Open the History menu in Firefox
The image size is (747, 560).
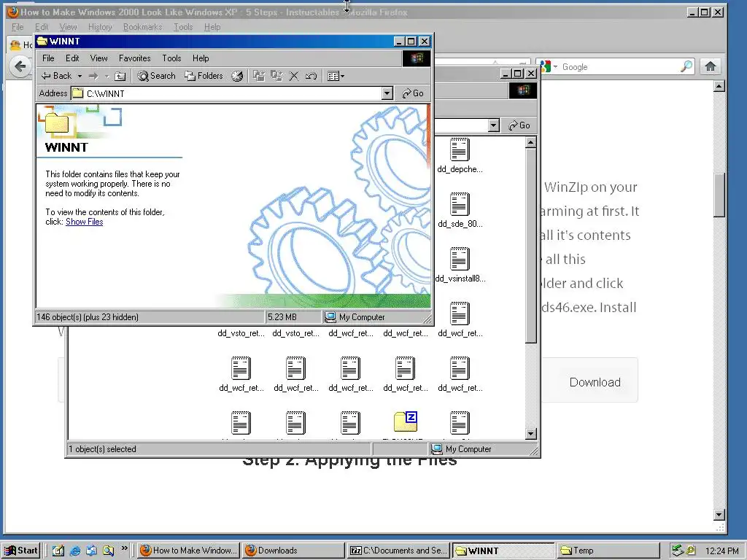click(x=100, y=27)
